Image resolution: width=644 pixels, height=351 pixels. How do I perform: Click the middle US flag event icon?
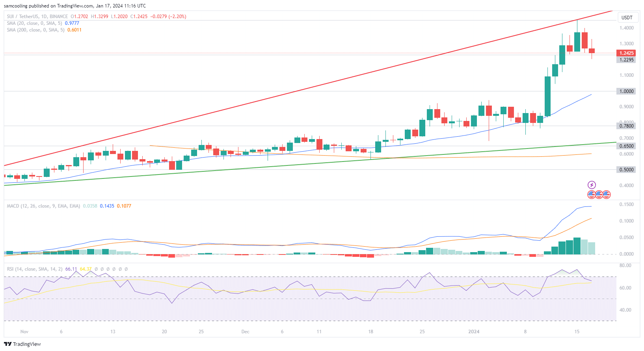point(599,194)
